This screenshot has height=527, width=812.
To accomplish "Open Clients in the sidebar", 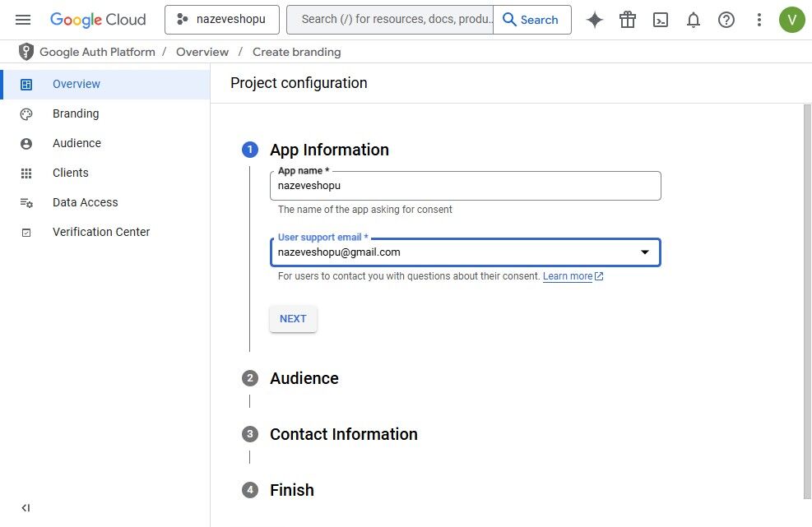I will (71, 173).
